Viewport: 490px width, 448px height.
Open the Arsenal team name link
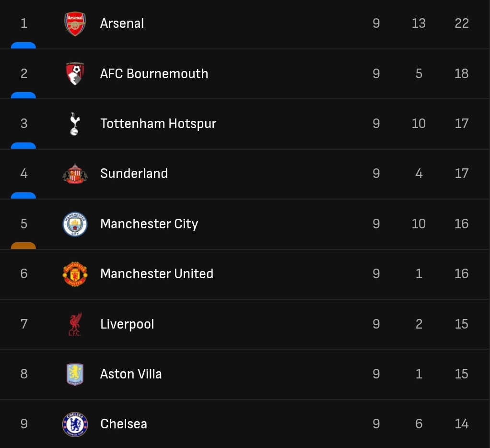coord(122,24)
